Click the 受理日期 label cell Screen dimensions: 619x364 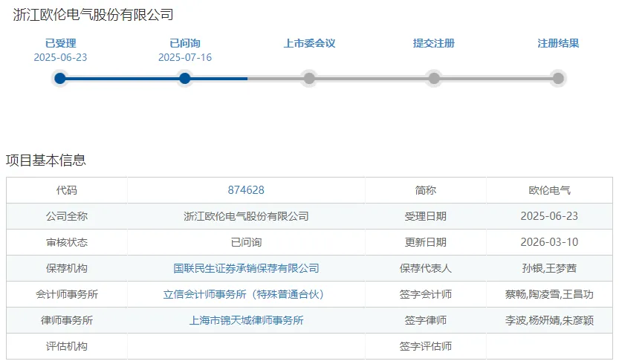click(x=426, y=216)
